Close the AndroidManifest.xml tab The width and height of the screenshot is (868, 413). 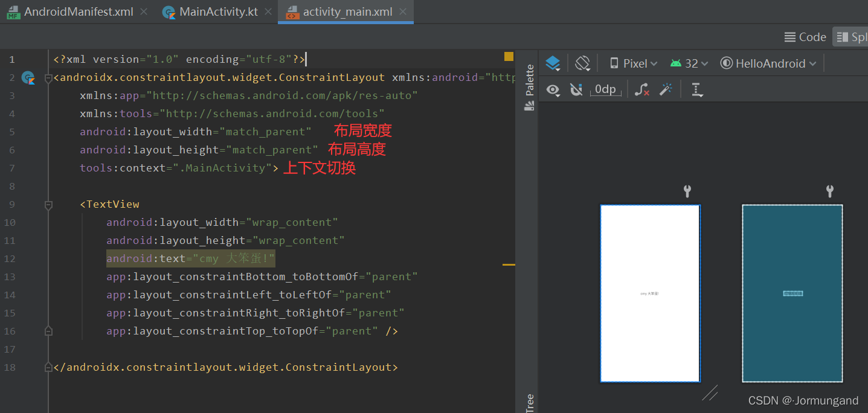click(x=143, y=11)
